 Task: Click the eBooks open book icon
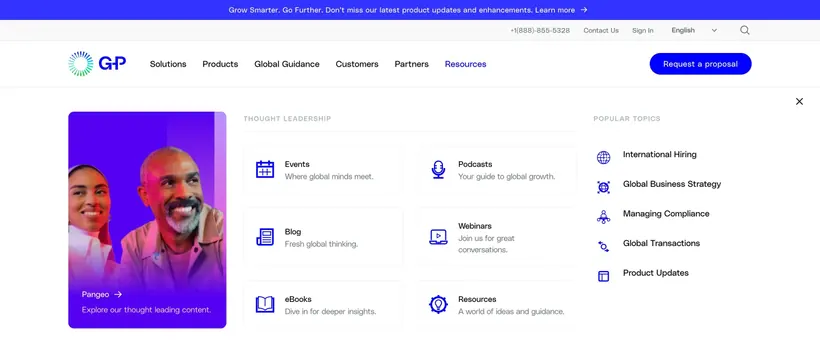point(265,305)
